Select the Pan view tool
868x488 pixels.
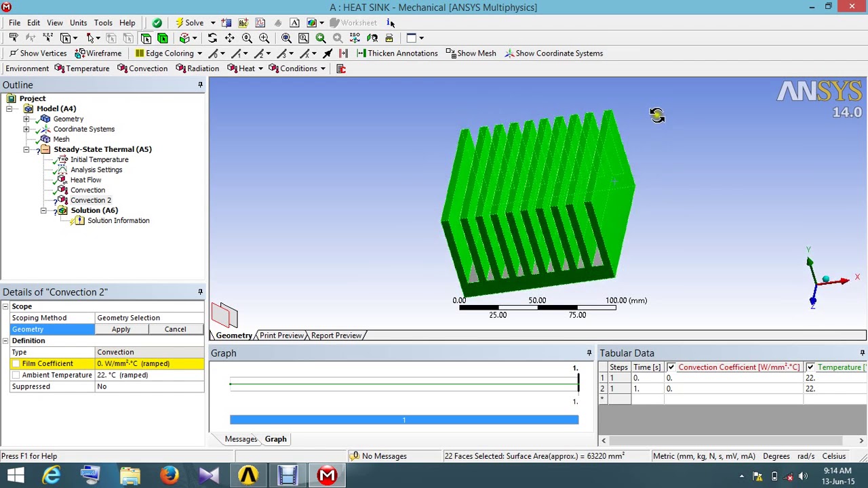pyautogui.click(x=230, y=38)
